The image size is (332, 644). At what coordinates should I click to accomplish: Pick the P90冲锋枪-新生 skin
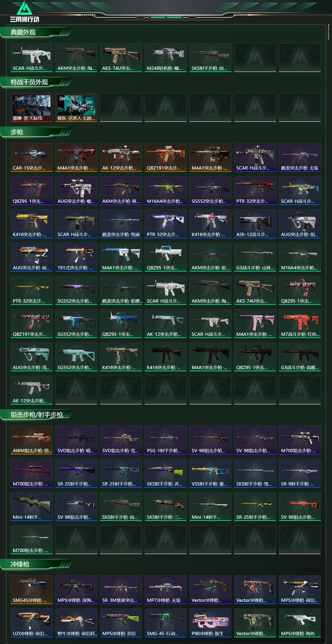[x=210, y=623]
